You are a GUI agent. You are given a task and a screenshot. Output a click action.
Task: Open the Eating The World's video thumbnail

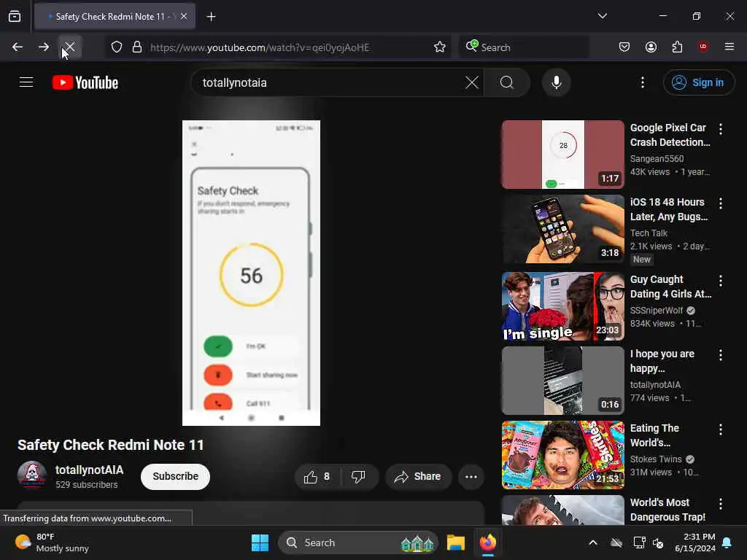[x=562, y=455]
